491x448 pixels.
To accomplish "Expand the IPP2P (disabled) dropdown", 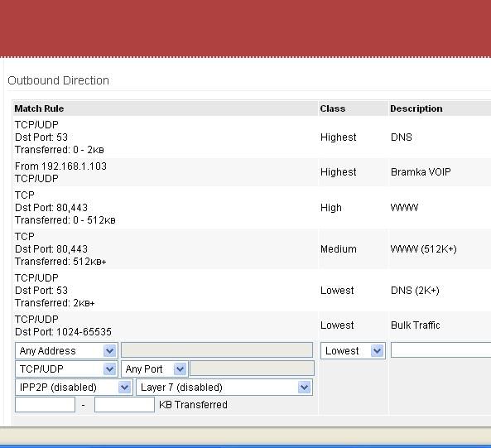I will (x=74, y=388).
